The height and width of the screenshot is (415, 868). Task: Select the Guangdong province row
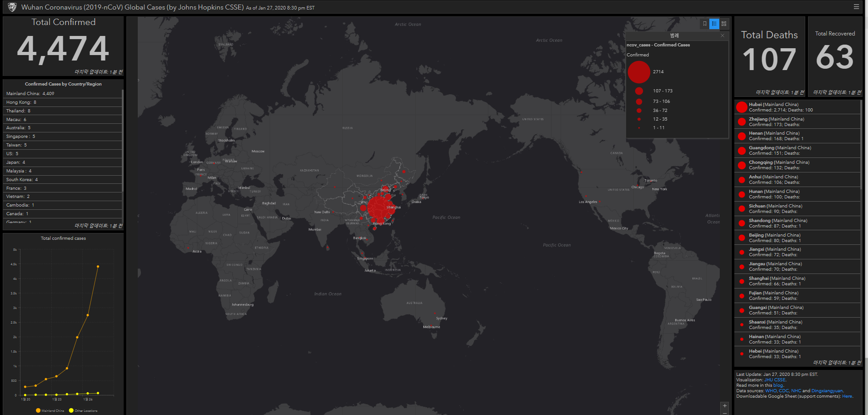(797, 151)
